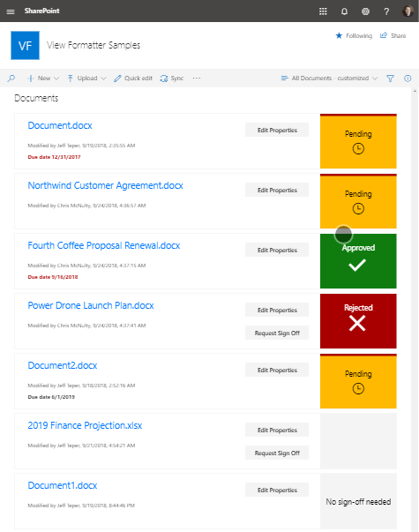Click the View Formatter Samples site title

[x=94, y=45]
